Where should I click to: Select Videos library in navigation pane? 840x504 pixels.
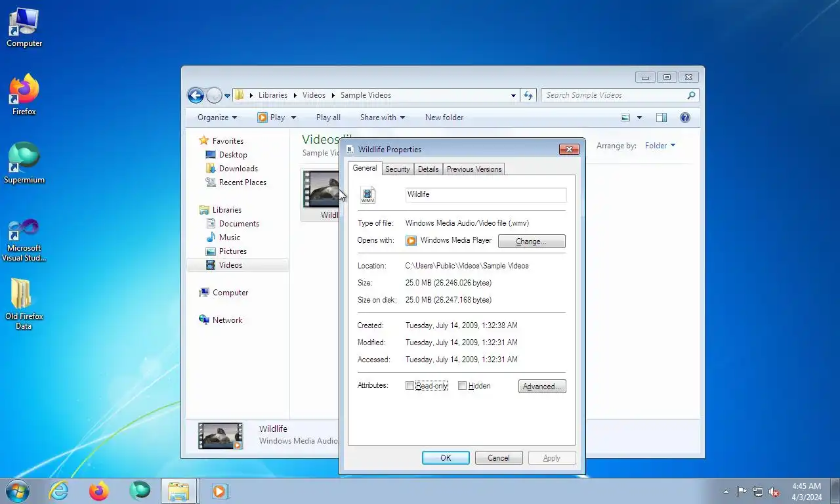pos(238,265)
